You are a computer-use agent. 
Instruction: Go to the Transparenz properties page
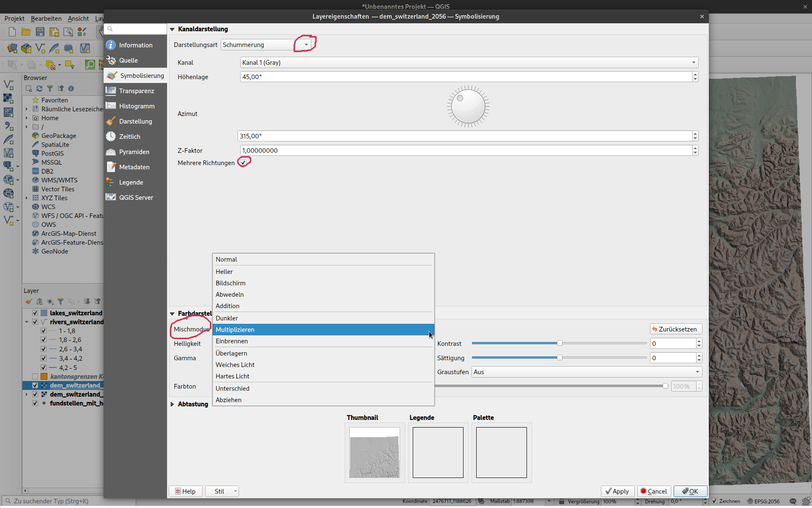(x=135, y=91)
